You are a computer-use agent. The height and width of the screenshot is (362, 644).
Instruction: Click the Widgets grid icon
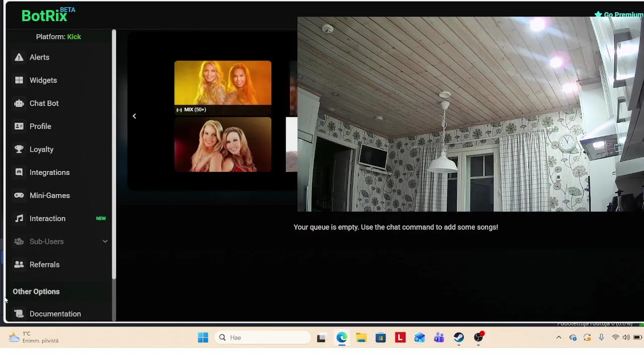[19, 80]
